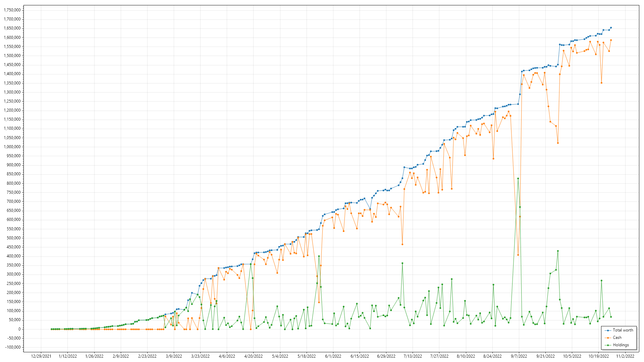
Task: Click the 800,000 value axis label
Action: pyautogui.click(x=14, y=183)
